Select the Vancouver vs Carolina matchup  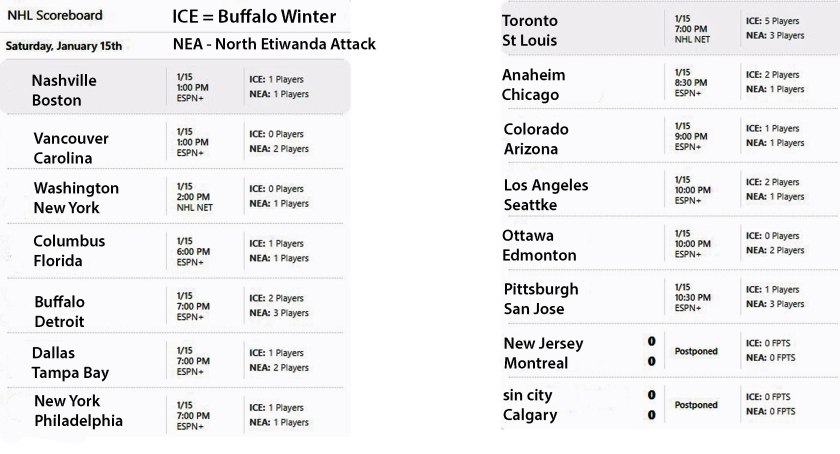pos(175,142)
